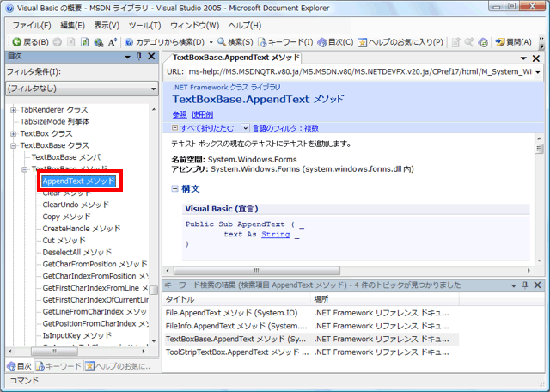Click the 検索(S) magnifier button
Screen dimensions: 550x392
(235, 42)
